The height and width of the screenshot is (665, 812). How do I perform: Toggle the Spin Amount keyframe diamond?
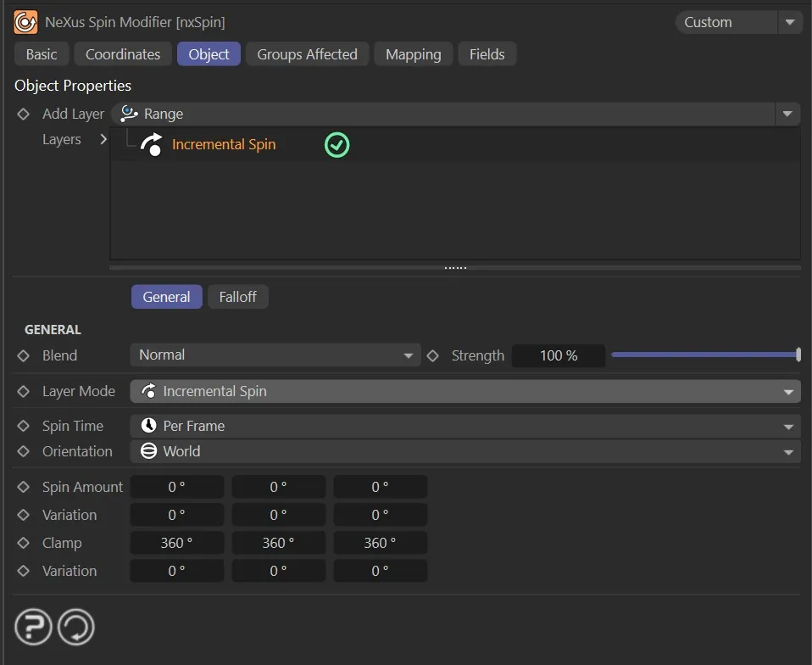click(24, 487)
